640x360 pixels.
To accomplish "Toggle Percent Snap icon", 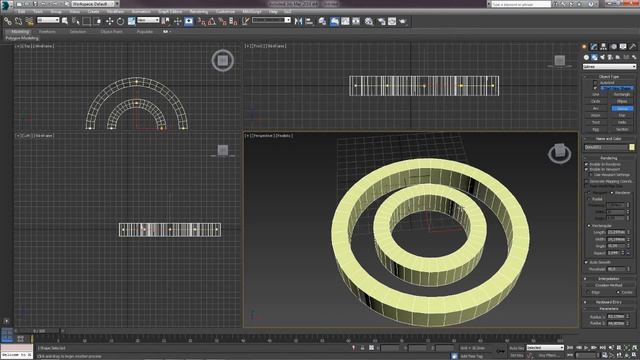I will 222,21.
